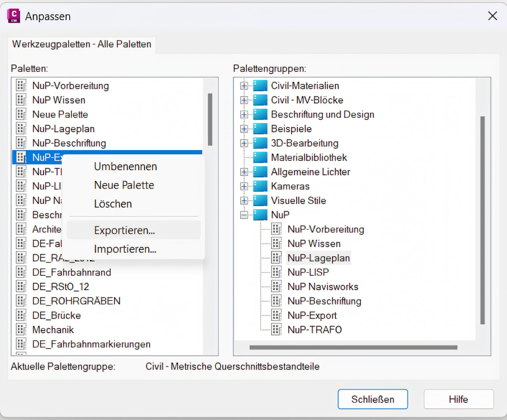This screenshot has height=420, width=507.
Task: Click the Materialbibliothek group icon
Action: 260,157
